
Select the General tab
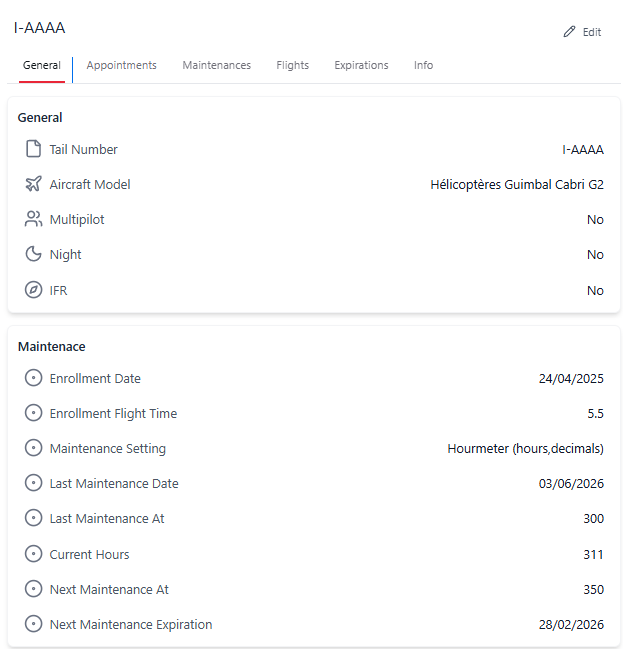tap(42, 65)
